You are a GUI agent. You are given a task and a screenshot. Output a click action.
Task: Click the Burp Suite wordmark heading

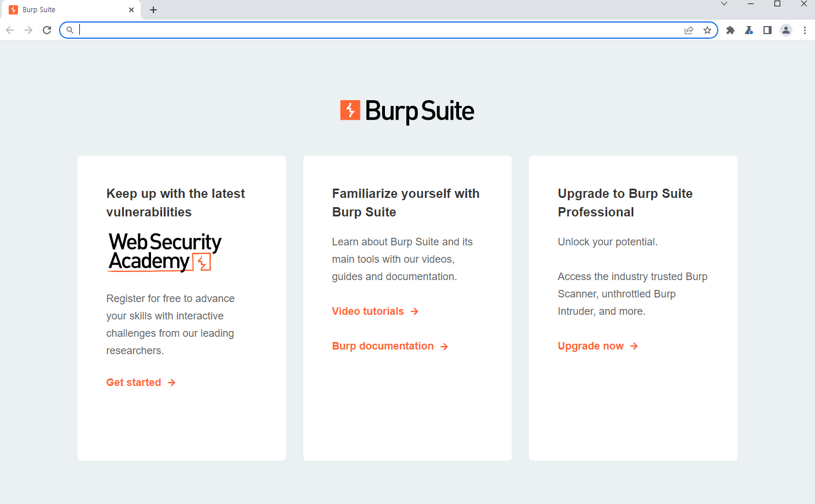pos(420,111)
